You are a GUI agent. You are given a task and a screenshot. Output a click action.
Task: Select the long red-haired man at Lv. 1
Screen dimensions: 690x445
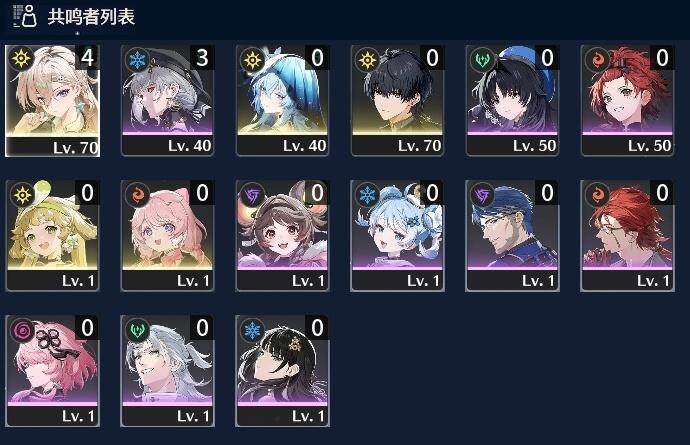tap(627, 235)
